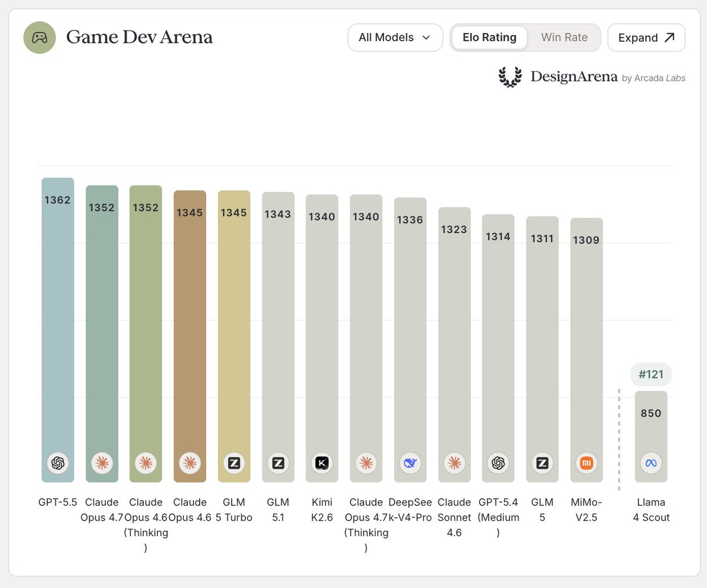Click the brown Claude Opus 4.6 bar
707x588 pixels.
click(x=190, y=336)
